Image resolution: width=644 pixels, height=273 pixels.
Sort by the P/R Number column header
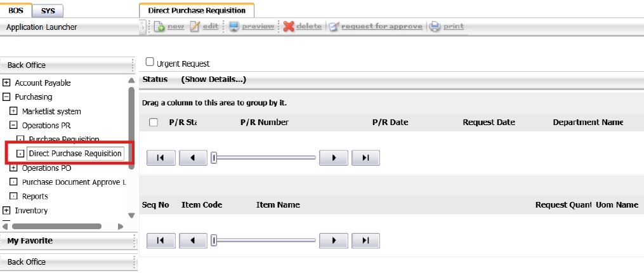[264, 123]
